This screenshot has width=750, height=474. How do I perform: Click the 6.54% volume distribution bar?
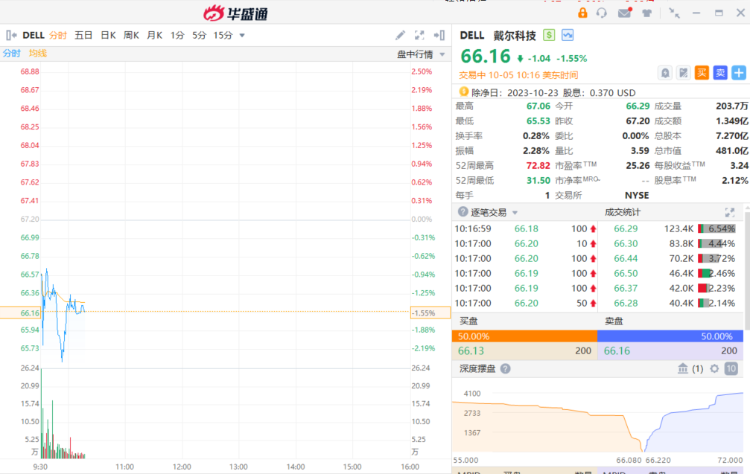pos(717,229)
